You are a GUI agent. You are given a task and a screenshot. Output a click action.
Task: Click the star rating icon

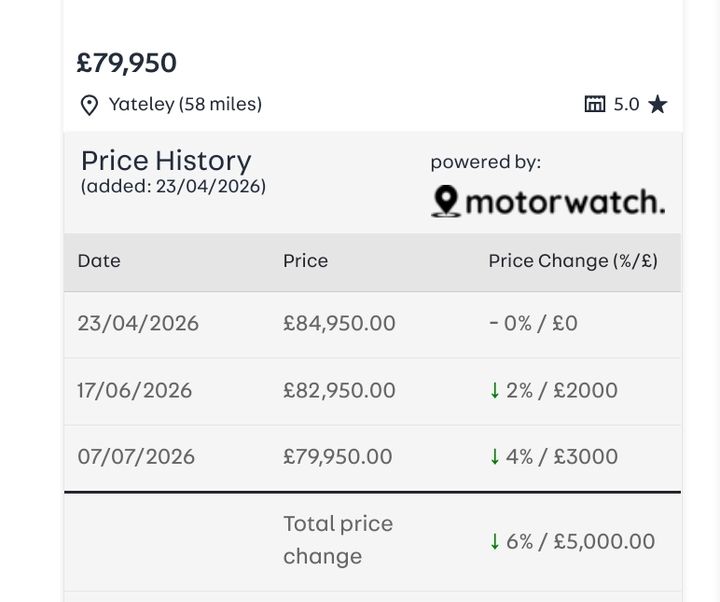point(658,104)
